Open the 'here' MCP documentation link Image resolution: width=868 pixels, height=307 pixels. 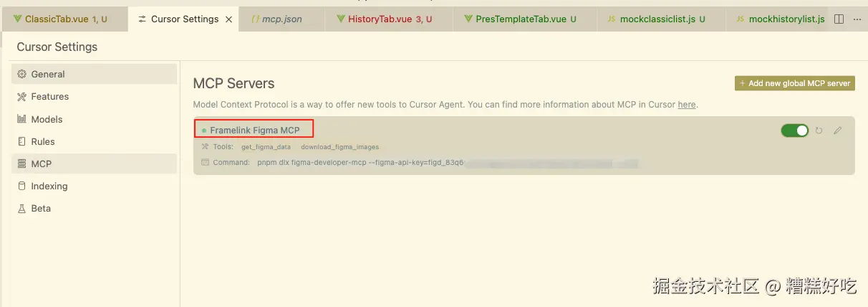coord(686,105)
